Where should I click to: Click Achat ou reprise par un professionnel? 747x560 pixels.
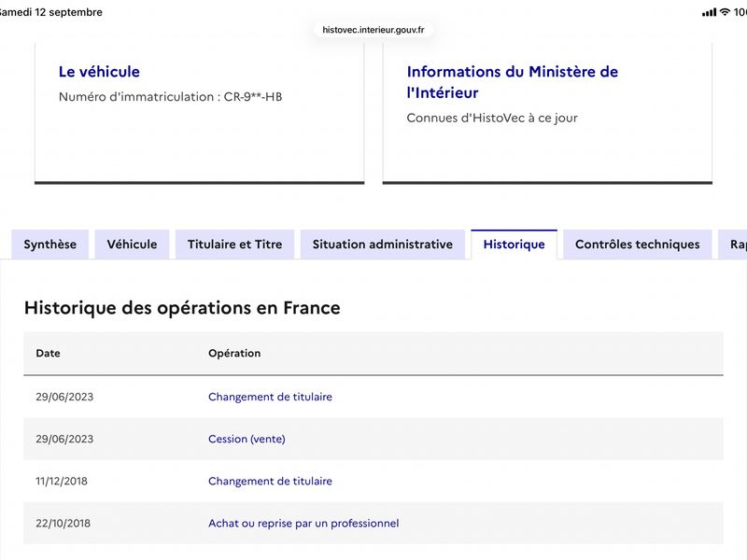303,523
